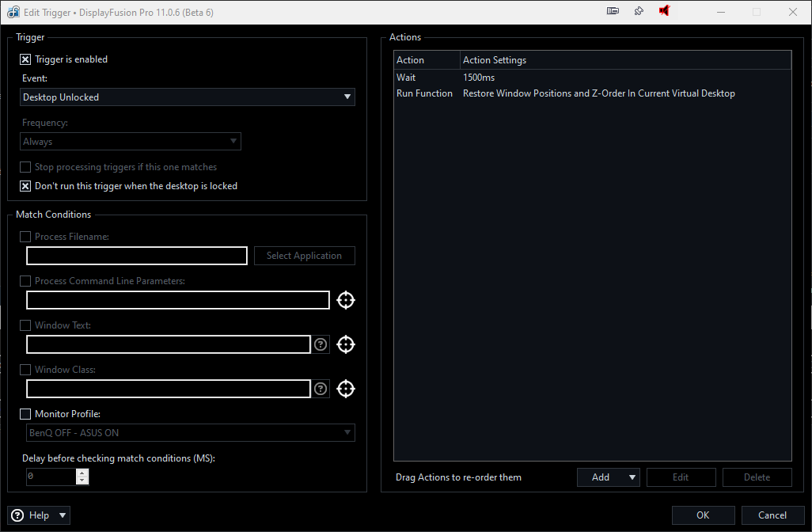Click the question mark beside Window Text field
Image resolution: width=812 pixels, height=532 pixels.
[x=321, y=344]
